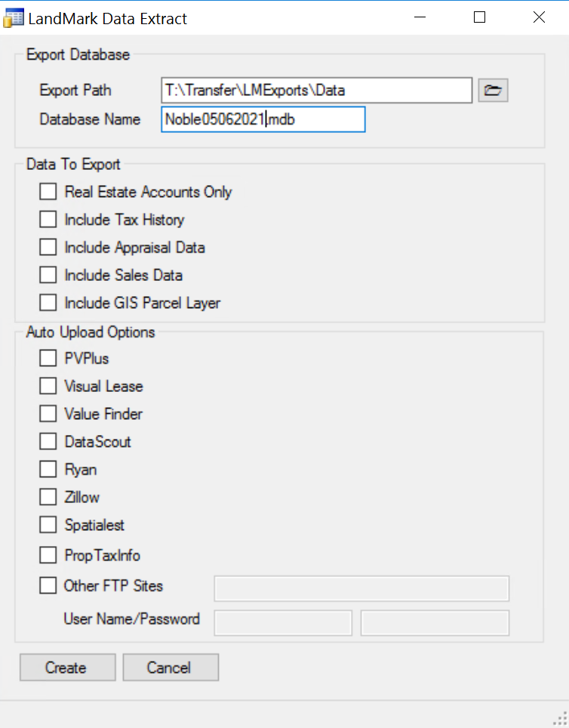Select the Spatialest checkbox
This screenshot has height=728, width=569.
pos(48,524)
